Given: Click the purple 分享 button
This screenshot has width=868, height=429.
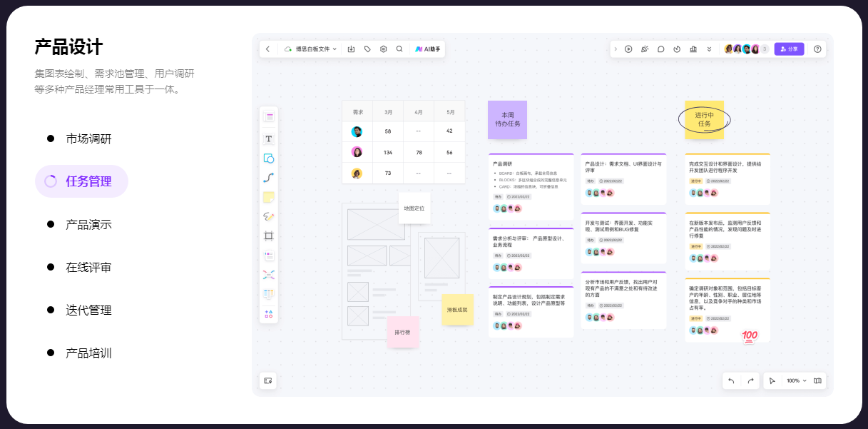Looking at the screenshot, I should click(x=789, y=49).
